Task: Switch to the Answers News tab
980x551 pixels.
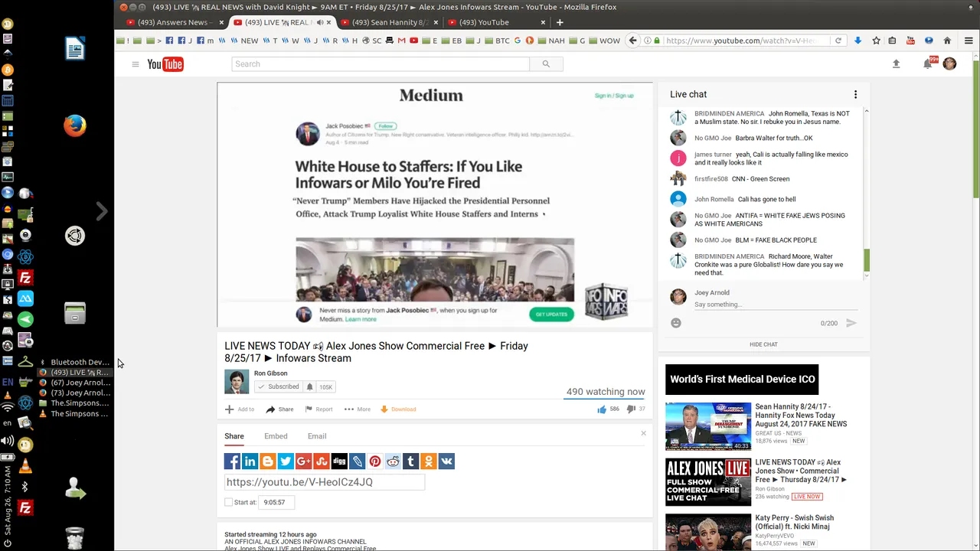Action: pos(175,22)
